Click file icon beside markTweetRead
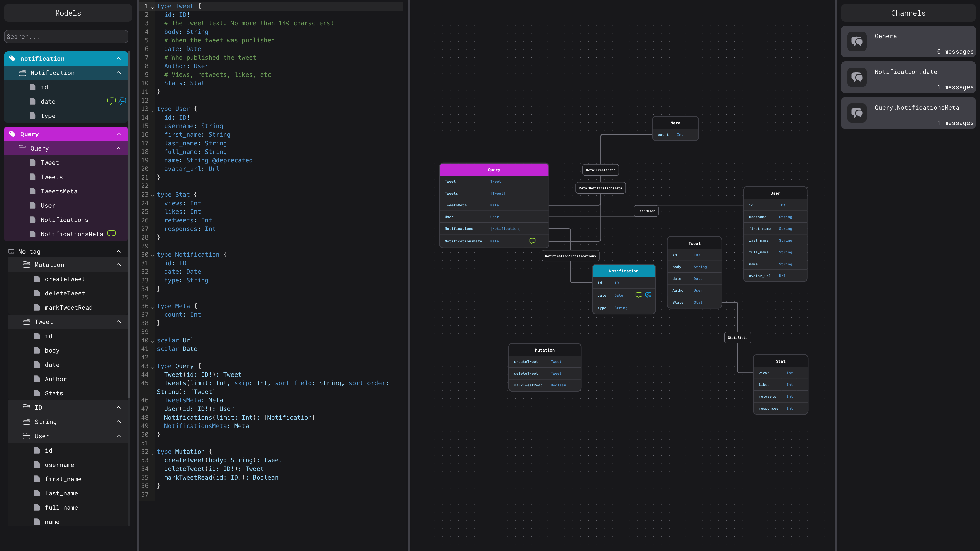The image size is (980, 551). click(36, 308)
